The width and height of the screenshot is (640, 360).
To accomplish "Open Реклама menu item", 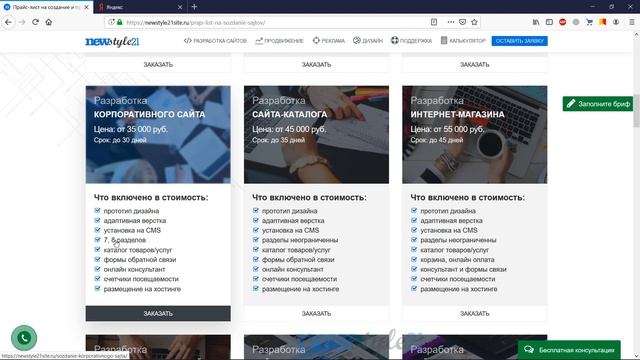I will click(x=329, y=41).
